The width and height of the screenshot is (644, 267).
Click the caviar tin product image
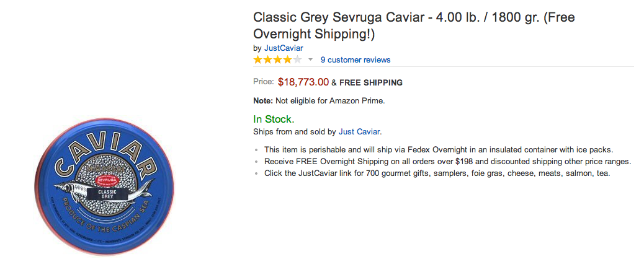pyautogui.click(x=104, y=186)
